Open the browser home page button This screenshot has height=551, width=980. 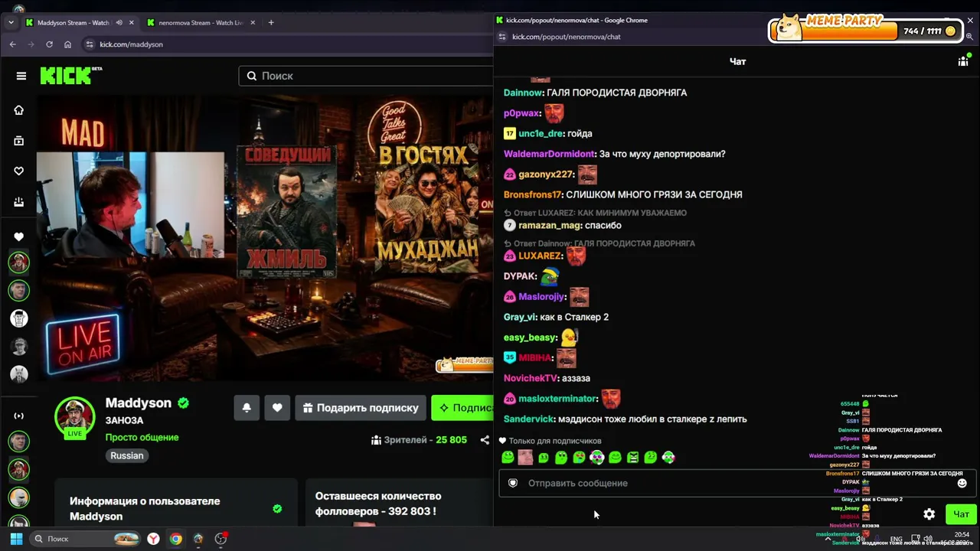tap(67, 44)
